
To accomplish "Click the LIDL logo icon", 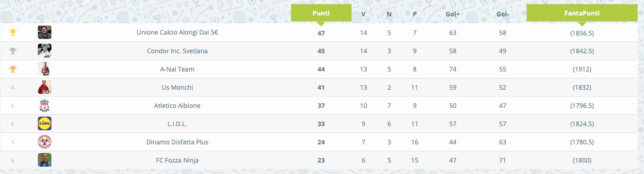I will tap(45, 123).
